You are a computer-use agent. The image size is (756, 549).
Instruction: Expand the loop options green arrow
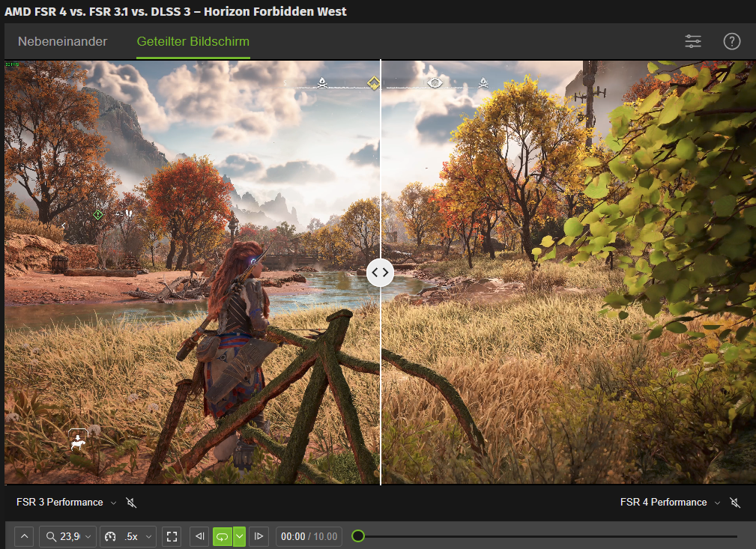239,536
